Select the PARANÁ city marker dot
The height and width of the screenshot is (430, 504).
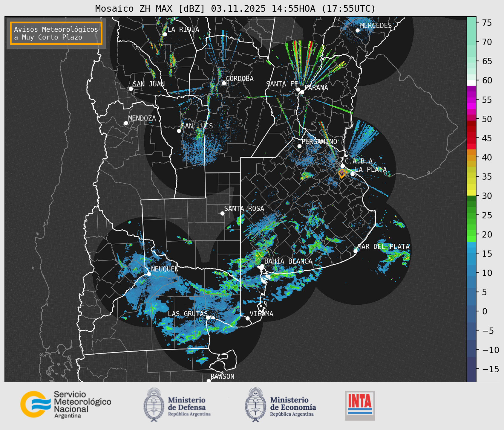coord(302,92)
